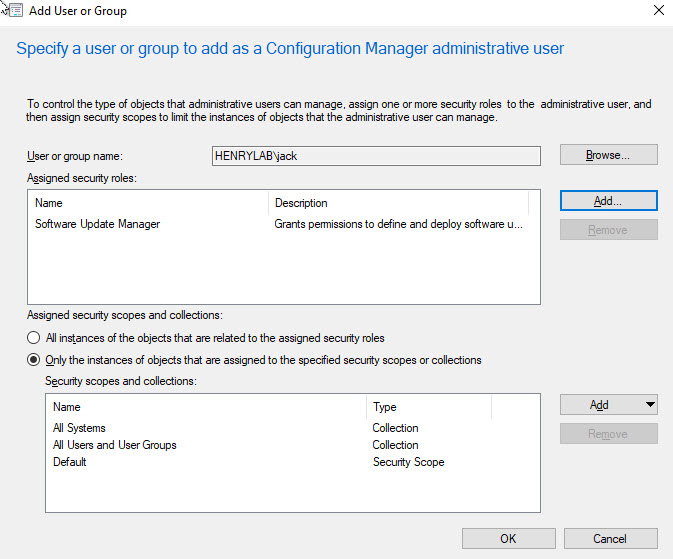Click the Remove button for security scopes
Viewport: 673px width, 559px height.
click(608, 434)
